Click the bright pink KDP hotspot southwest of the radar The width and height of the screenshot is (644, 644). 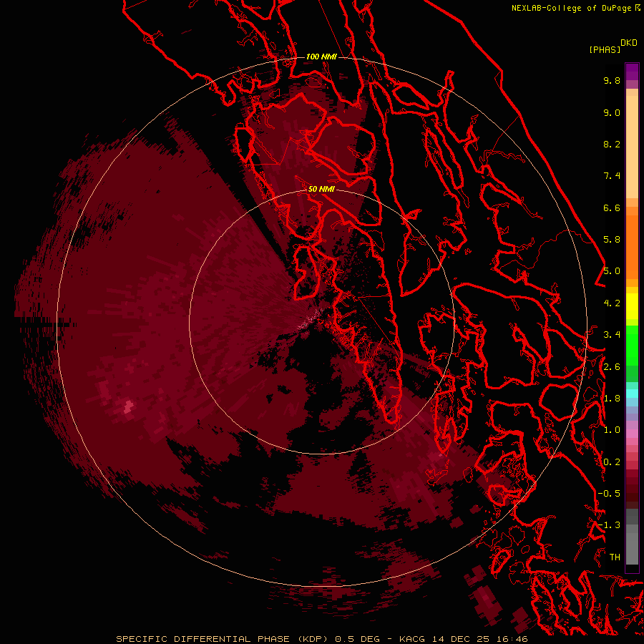click(129, 406)
